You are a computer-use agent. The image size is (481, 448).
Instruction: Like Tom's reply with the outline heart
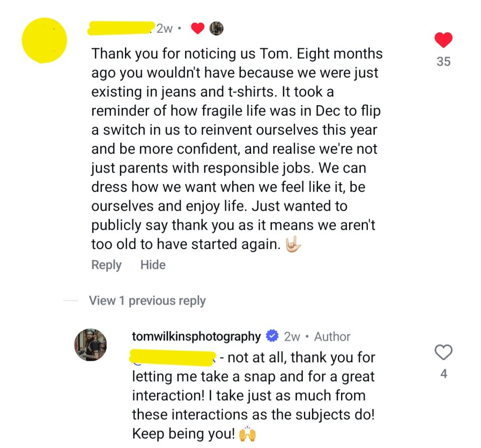click(x=443, y=353)
